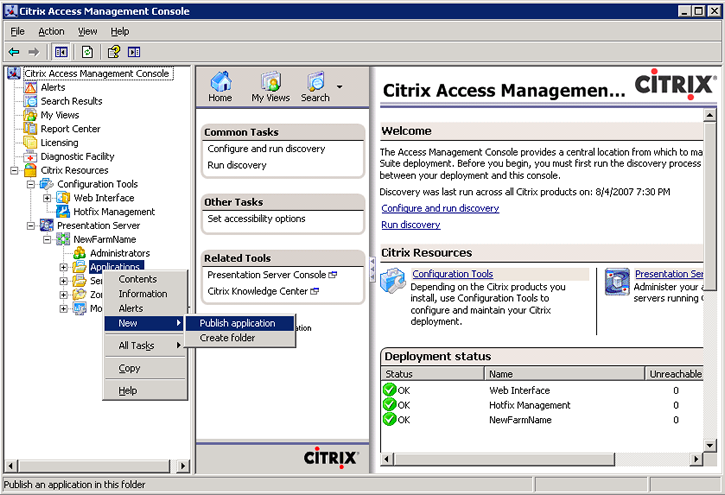Click the Citrix Access Management Console root icon
This screenshot has height=495, width=725.
coord(14,73)
